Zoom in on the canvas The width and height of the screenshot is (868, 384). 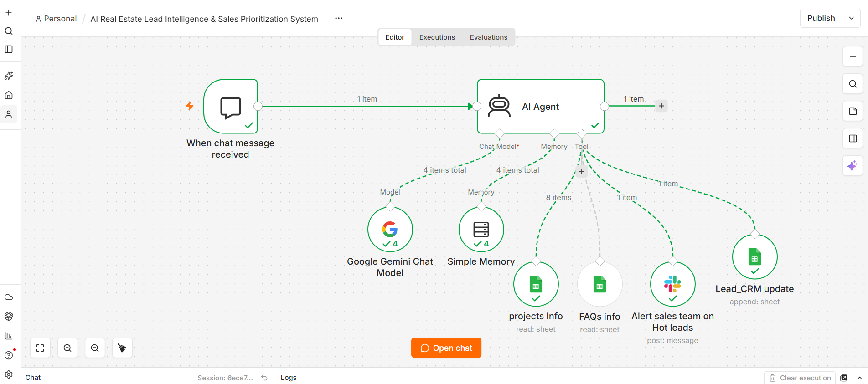click(67, 348)
